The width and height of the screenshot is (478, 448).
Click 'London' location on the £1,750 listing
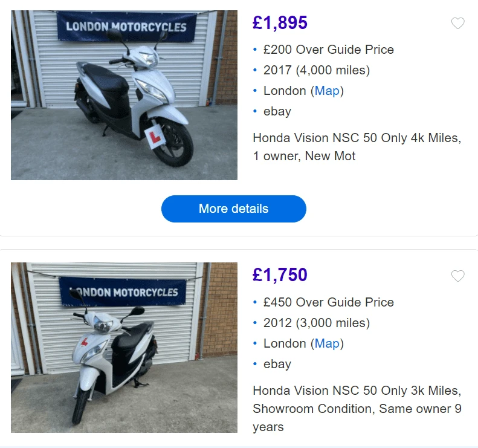coord(285,343)
